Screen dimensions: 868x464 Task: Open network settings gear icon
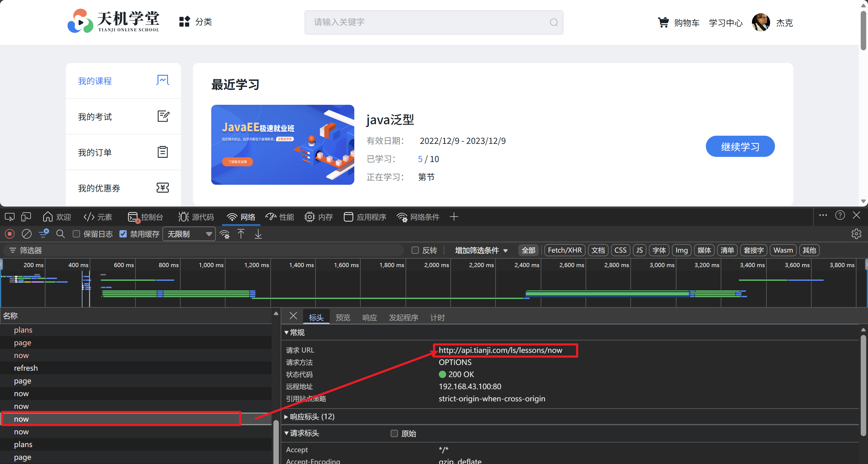coord(856,234)
